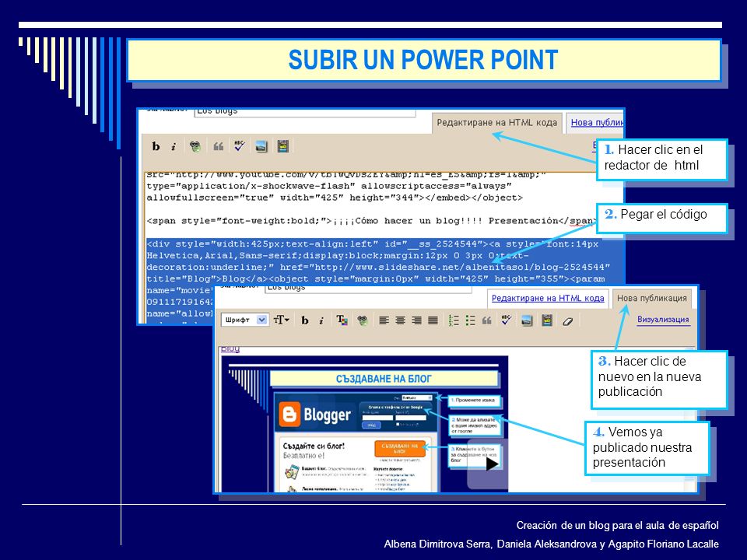747x560 pixels.
Task: Create numbered list in compose toolbar
Action: 454,320
